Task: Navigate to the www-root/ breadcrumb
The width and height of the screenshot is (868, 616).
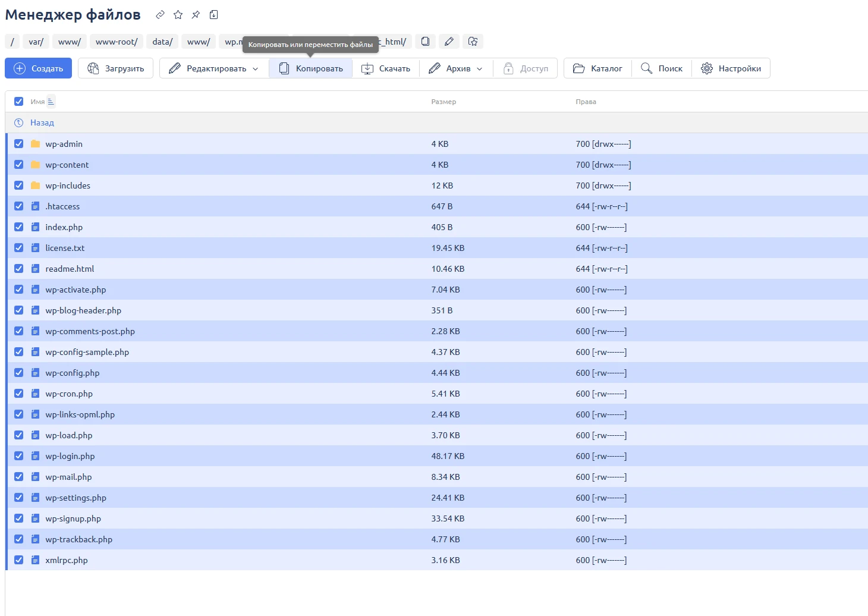Action: pos(116,42)
